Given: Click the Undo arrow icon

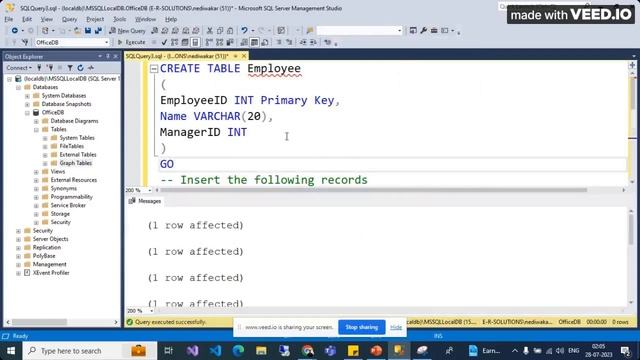Looking at the screenshot, I should coord(244,31).
